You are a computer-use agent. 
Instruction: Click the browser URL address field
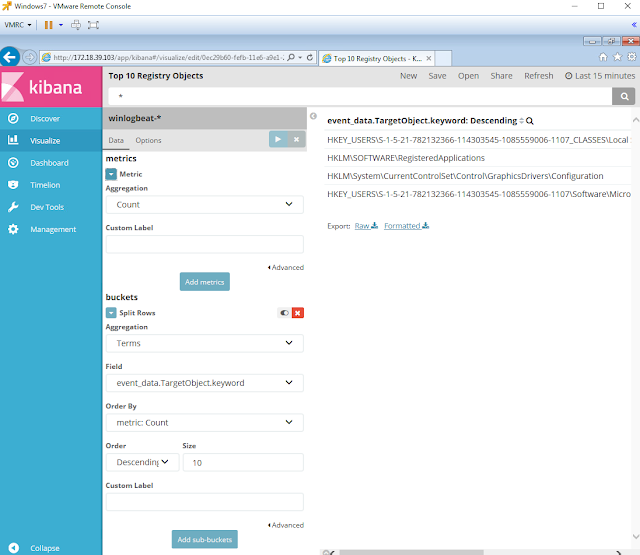click(167, 58)
